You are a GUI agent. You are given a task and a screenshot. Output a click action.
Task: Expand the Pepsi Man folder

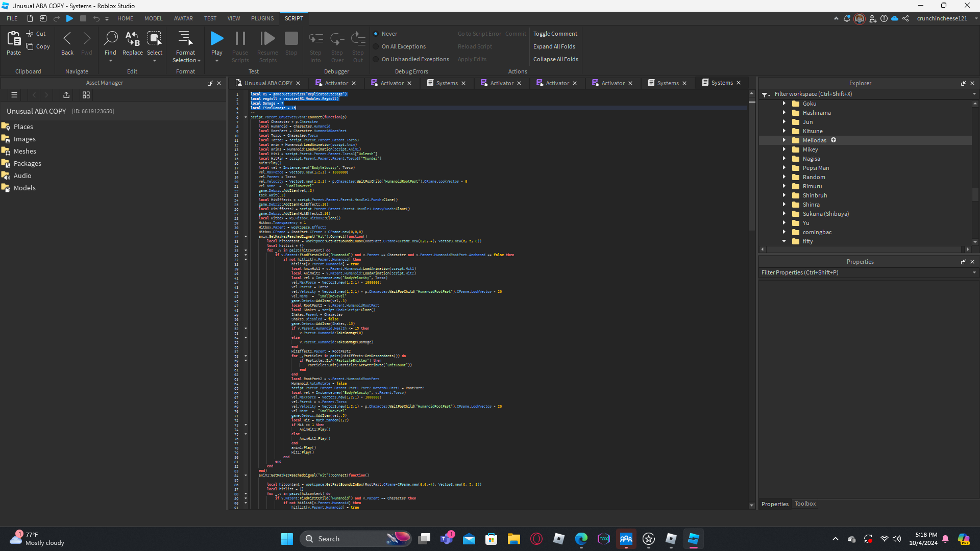(x=784, y=167)
